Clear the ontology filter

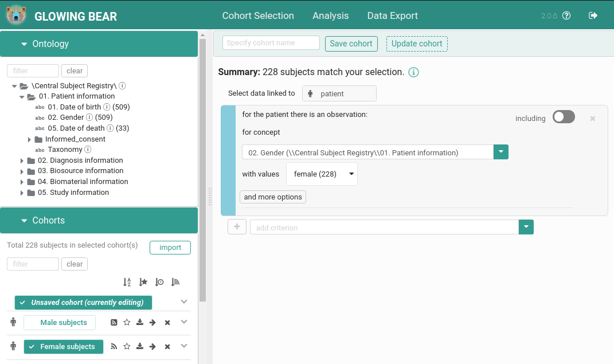click(75, 71)
